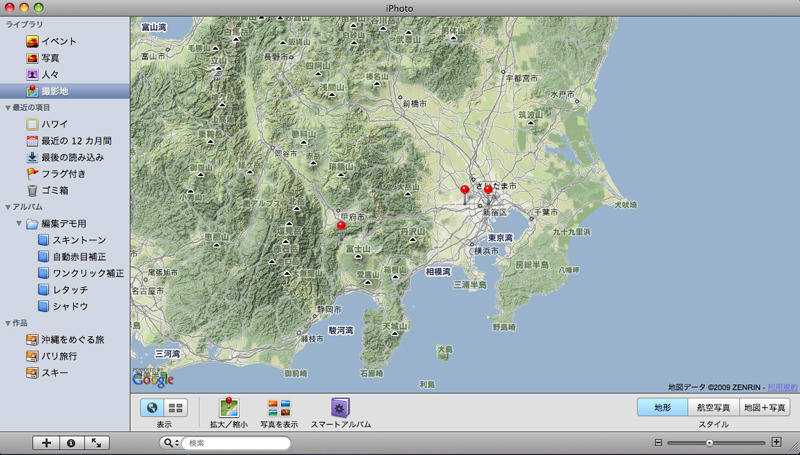Viewport: 800px width, 455px height.
Task: Collapse the 最近の項目 section
Action: click(8, 108)
